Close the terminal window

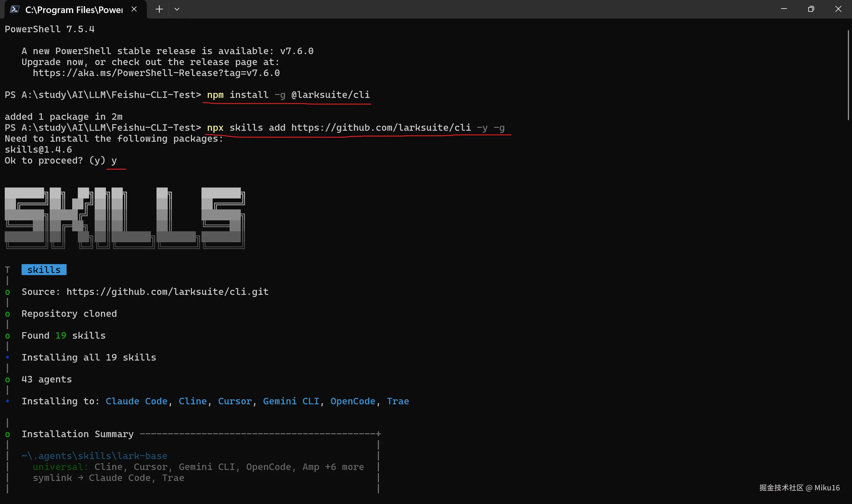tap(838, 9)
